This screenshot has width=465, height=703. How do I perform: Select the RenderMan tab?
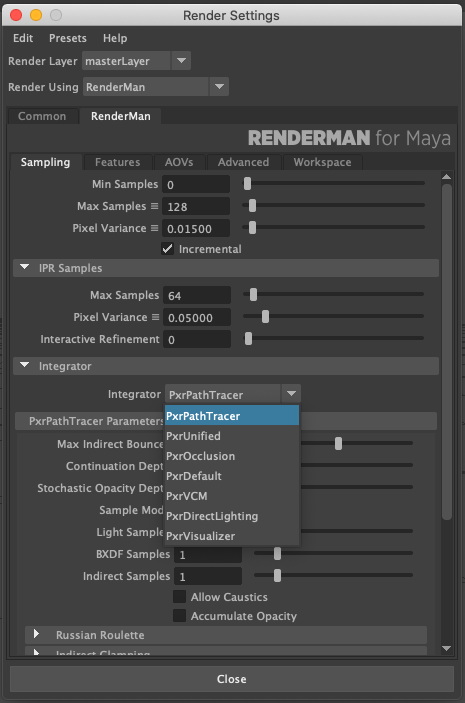pos(121,116)
